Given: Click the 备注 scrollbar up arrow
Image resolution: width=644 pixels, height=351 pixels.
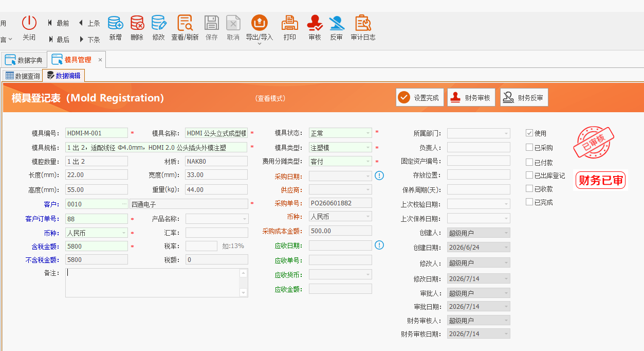Looking at the screenshot, I should pos(244,273).
